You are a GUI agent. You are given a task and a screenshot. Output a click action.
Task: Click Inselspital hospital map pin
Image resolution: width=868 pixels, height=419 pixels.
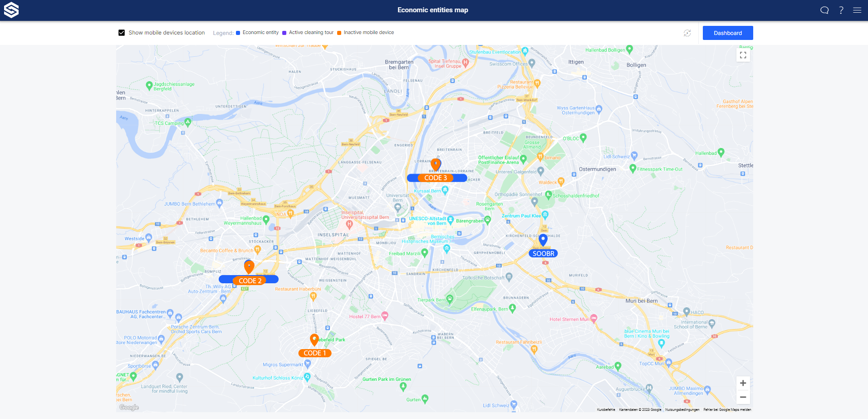[349, 224]
